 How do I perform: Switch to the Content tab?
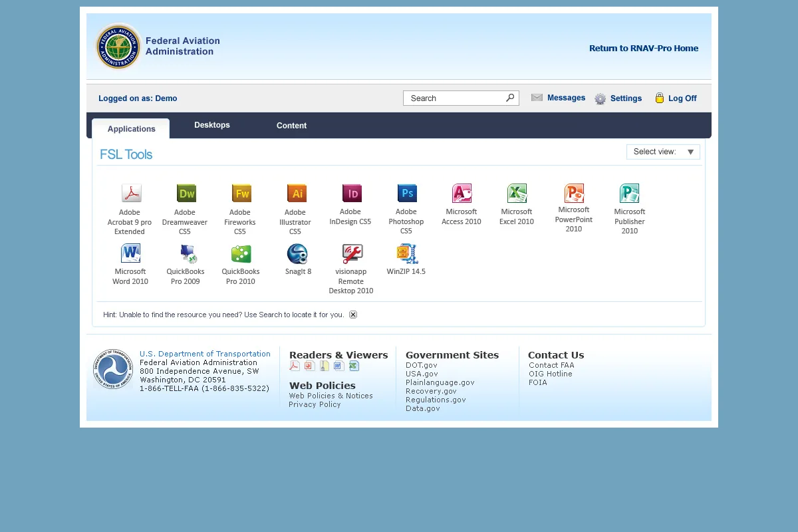[x=291, y=125]
